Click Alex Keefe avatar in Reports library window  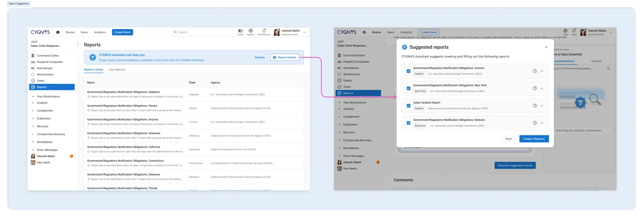[x=33, y=162]
